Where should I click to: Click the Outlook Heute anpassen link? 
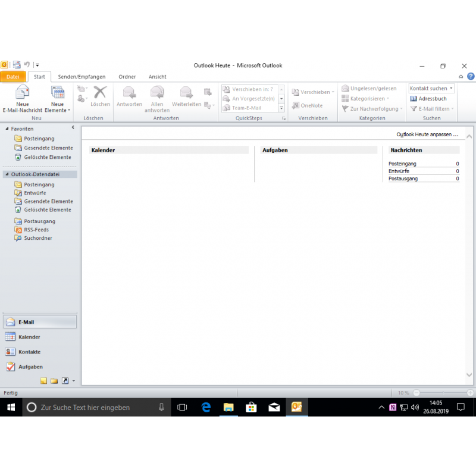[427, 134]
